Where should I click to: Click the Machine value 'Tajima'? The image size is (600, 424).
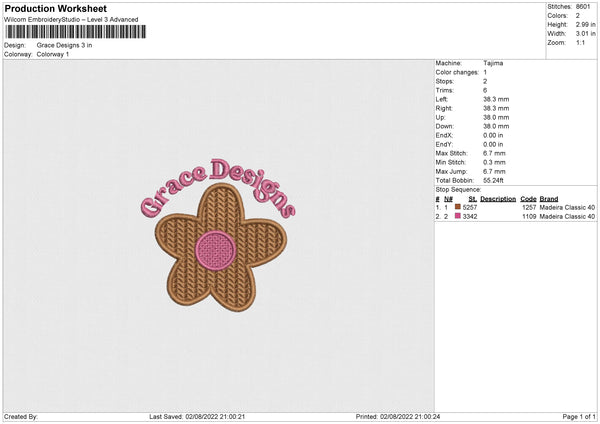[493, 63]
